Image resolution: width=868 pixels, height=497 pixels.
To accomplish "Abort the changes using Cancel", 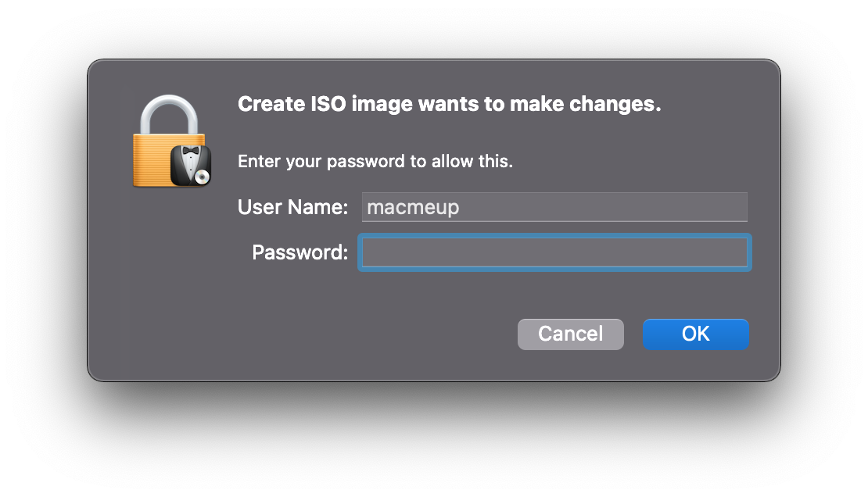I will [570, 334].
